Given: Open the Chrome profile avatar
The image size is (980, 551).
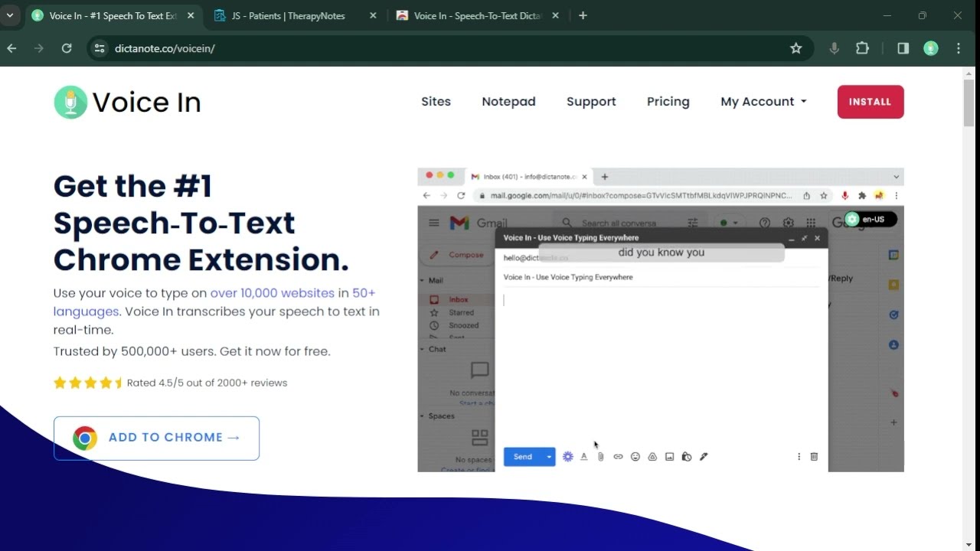Looking at the screenshot, I should click(x=931, y=48).
